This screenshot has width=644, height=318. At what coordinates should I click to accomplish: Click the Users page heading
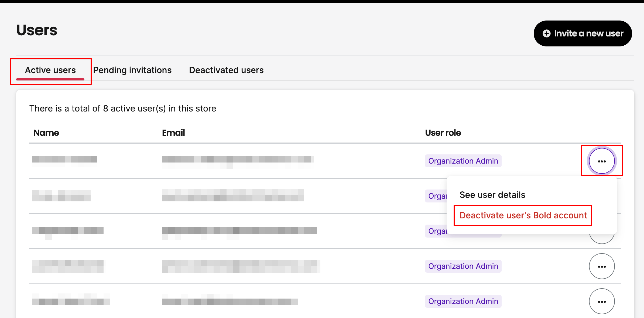[x=37, y=30]
